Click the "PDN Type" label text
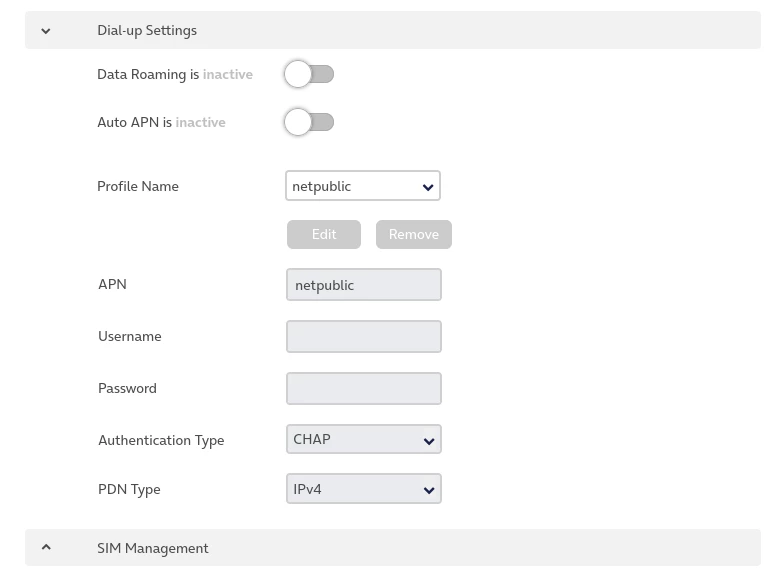Image resolution: width=781 pixels, height=577 pixels. (x=129, y=489)
